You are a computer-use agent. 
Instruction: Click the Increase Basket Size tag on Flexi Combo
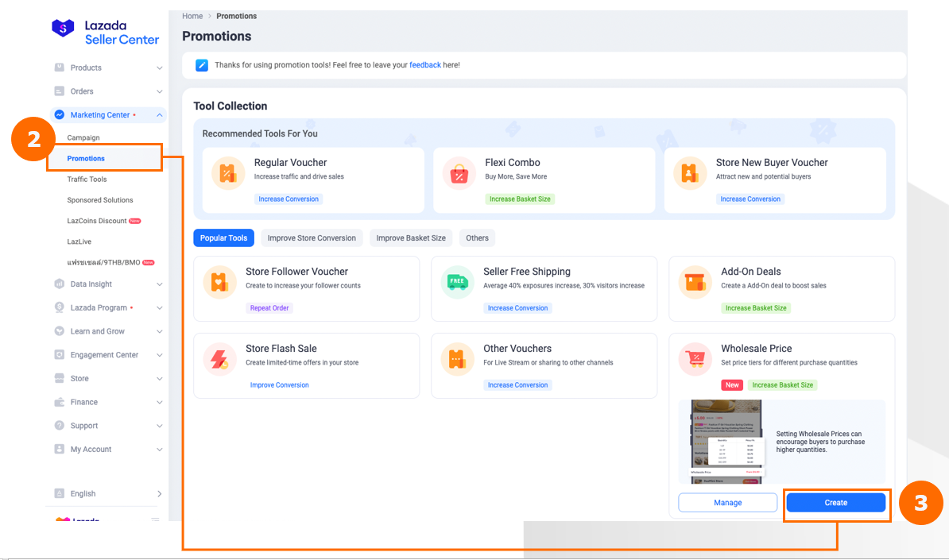(520, 199)
